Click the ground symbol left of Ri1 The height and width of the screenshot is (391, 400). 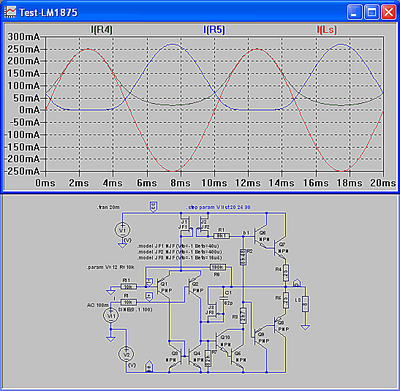tap(110, 292)
